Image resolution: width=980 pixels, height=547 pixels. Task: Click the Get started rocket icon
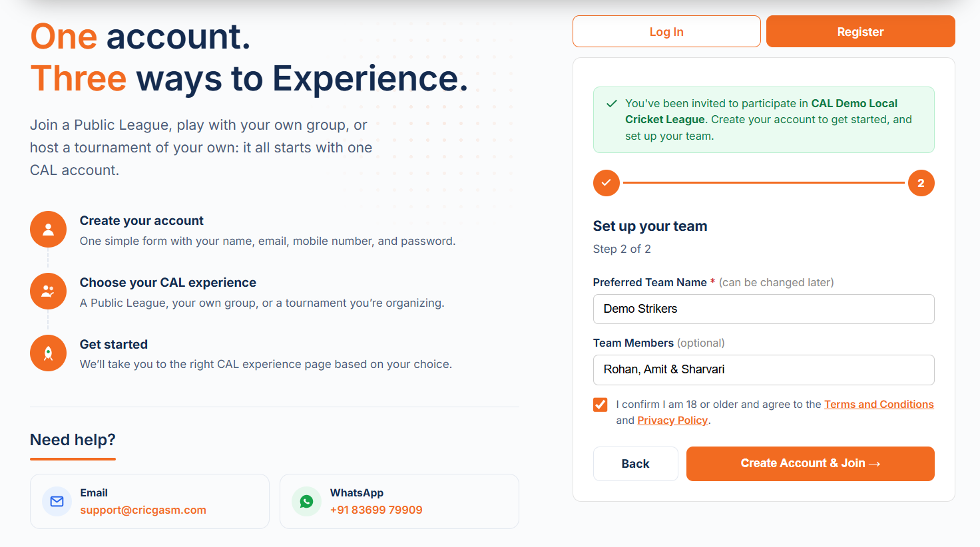(x=48, y=353)
